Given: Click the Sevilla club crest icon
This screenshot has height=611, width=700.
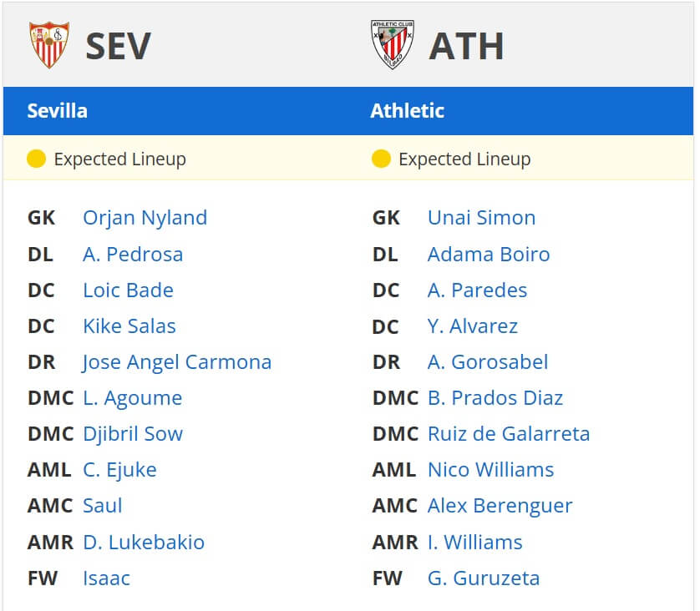Looking at the screenshot, I should pos(49,45).
